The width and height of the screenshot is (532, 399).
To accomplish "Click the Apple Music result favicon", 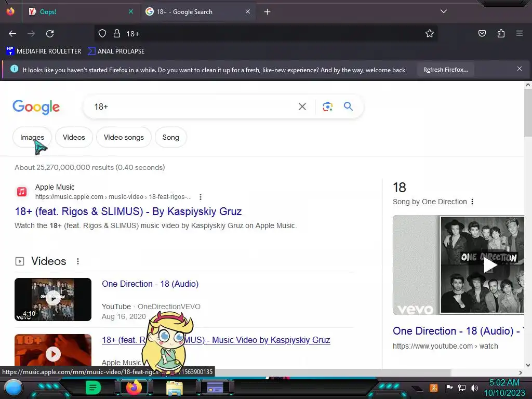I will (x=22, y=192).
